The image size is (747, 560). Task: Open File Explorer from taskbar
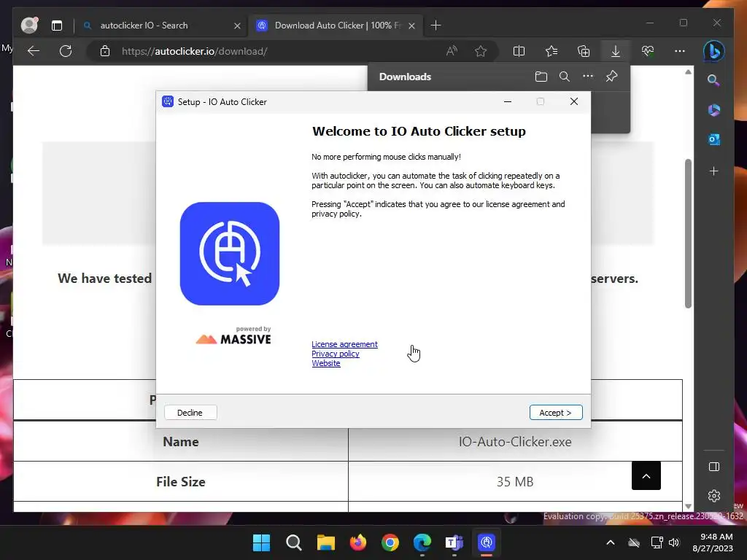[x=326, y=542]
